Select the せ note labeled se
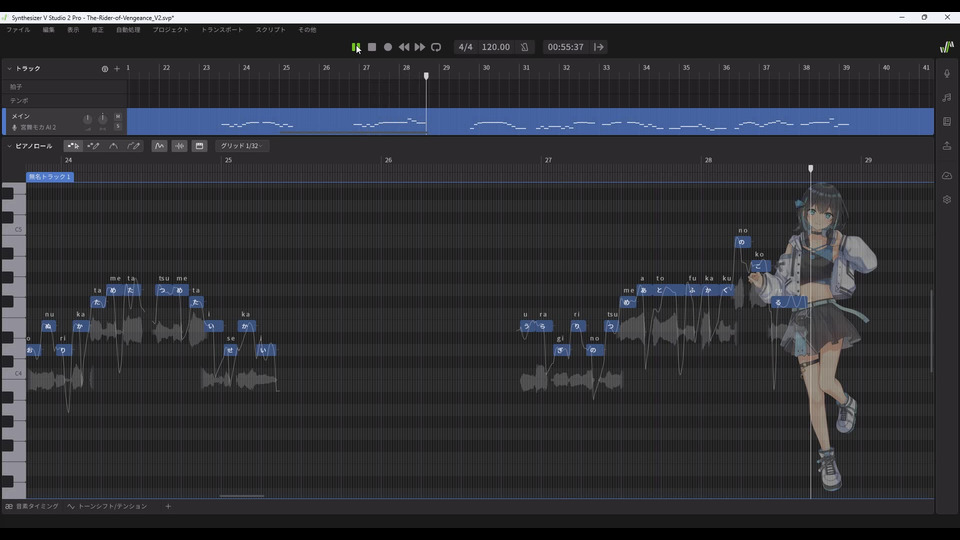 click(231, 350)
